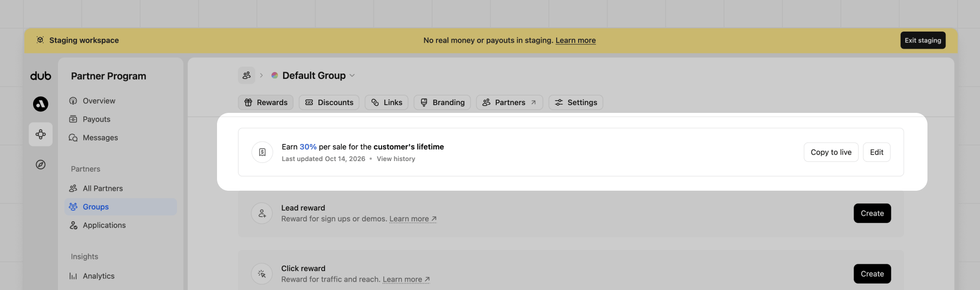The image size is (980, 290).
Task: Click the click reward cursor icon
Action: (x=262, y=274)
